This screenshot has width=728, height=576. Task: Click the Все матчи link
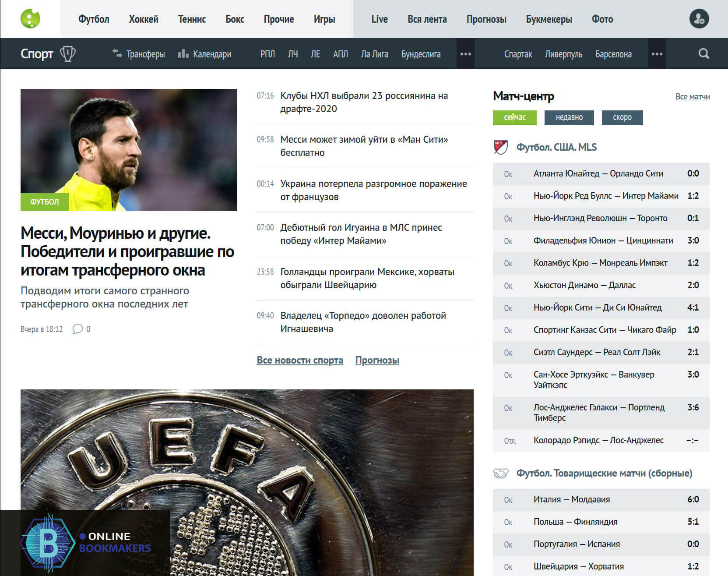tap(693, 97)
